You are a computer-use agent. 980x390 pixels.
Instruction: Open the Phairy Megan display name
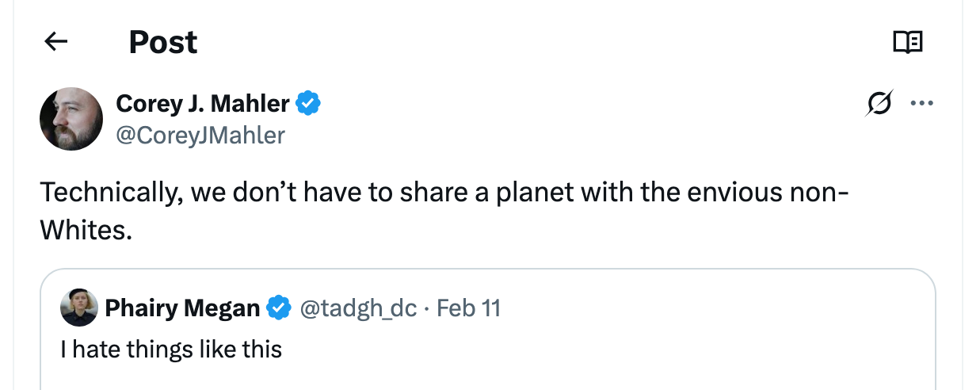click(x=182, y=308)
